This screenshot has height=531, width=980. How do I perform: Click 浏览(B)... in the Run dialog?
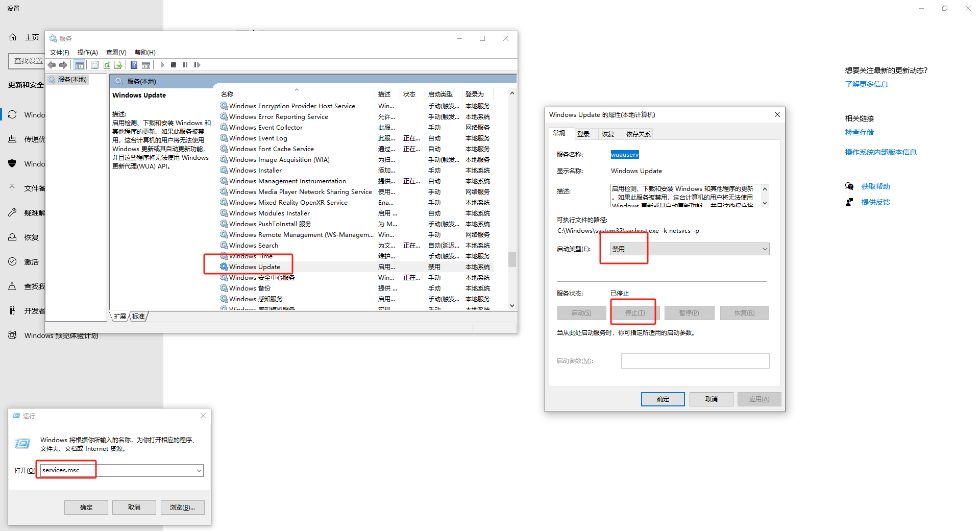pyautogui.click(x=183, y=508)
